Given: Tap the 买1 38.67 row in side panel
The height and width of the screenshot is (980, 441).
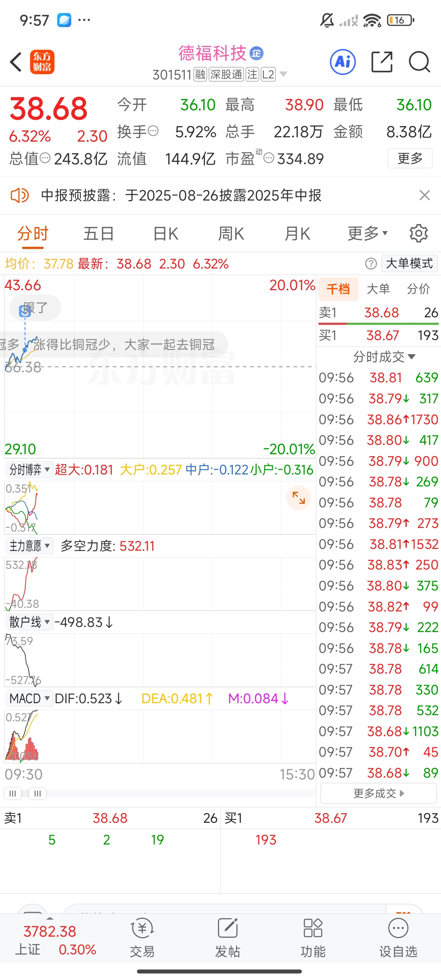Looking at the screenshot, I should (378, 335).
